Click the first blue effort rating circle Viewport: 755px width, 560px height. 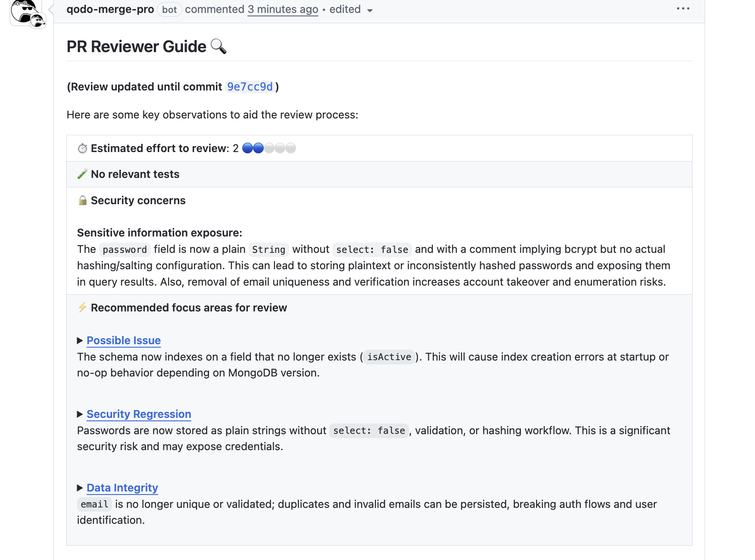click(247, 149)
